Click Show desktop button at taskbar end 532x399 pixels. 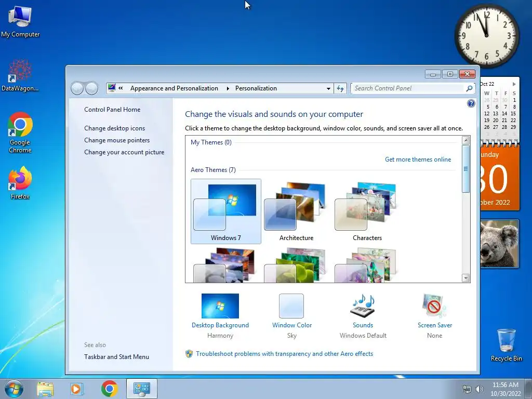[528, 389]
